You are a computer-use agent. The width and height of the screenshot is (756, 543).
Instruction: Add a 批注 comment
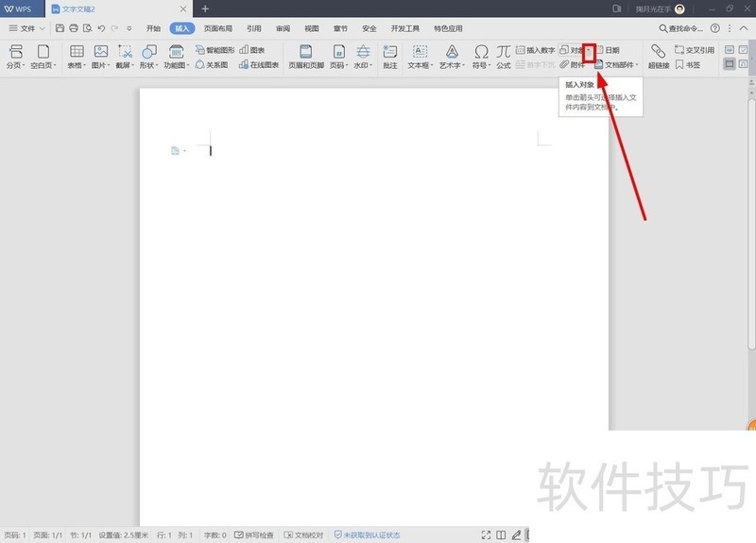click(x=390, y=57)
